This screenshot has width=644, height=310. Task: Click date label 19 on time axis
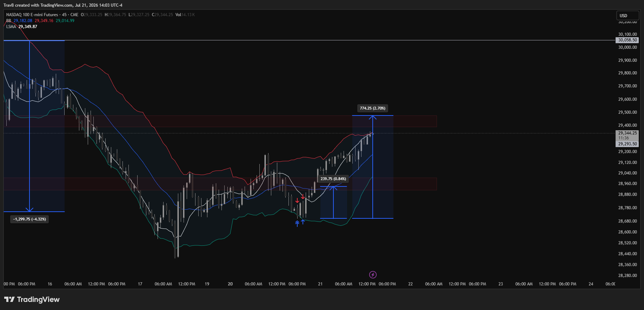[207, 284]
